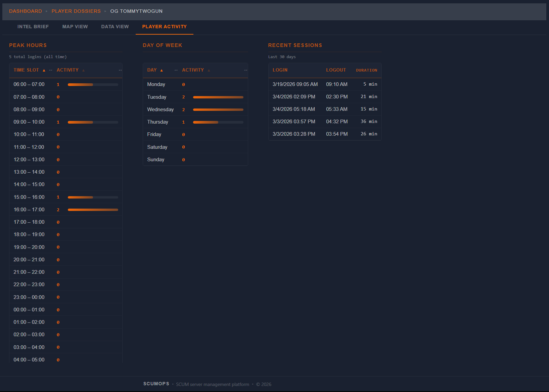The image size is (549, 392).
Task: Click the Tuesday activity bar
Action: (x=218, y=97)
